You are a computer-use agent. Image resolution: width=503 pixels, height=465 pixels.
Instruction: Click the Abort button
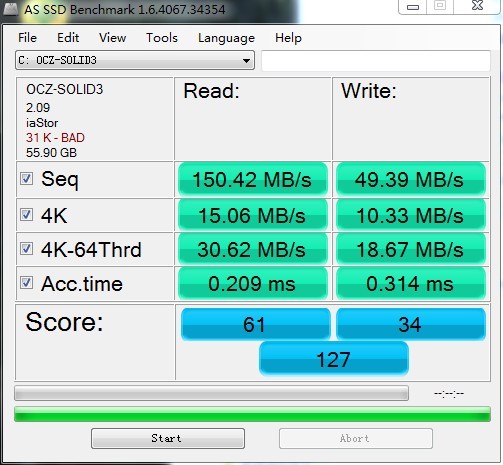pos(356,438)
